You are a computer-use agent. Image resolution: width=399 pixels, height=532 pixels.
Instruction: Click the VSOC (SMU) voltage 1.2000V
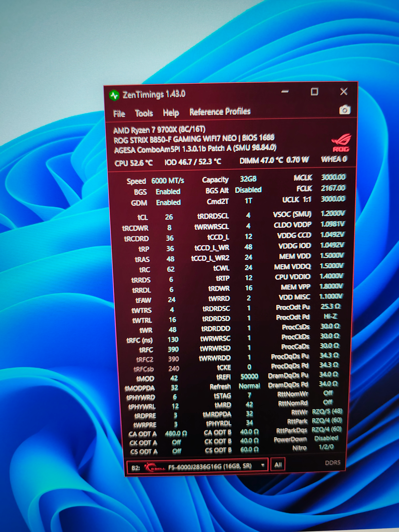click(x=333, y=213)
